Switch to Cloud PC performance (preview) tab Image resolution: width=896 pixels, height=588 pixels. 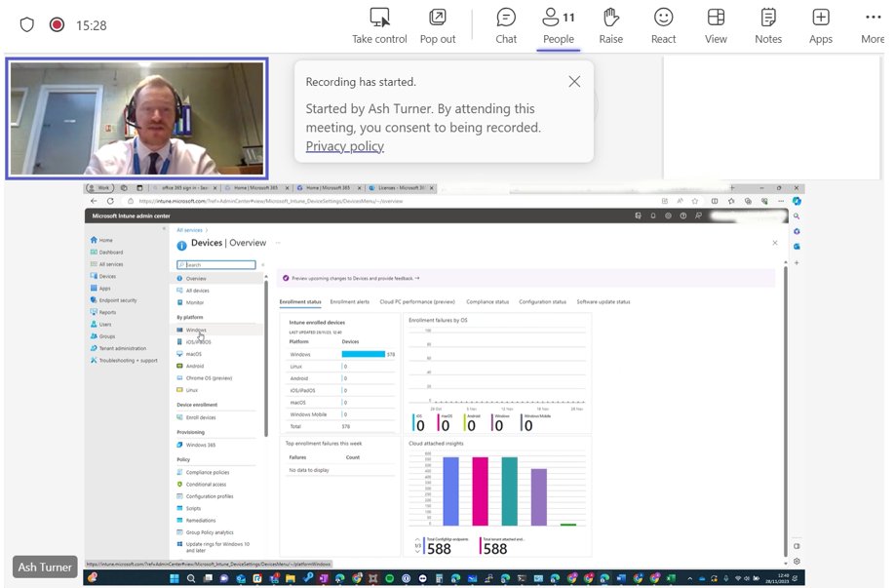(x=417, y=301)
